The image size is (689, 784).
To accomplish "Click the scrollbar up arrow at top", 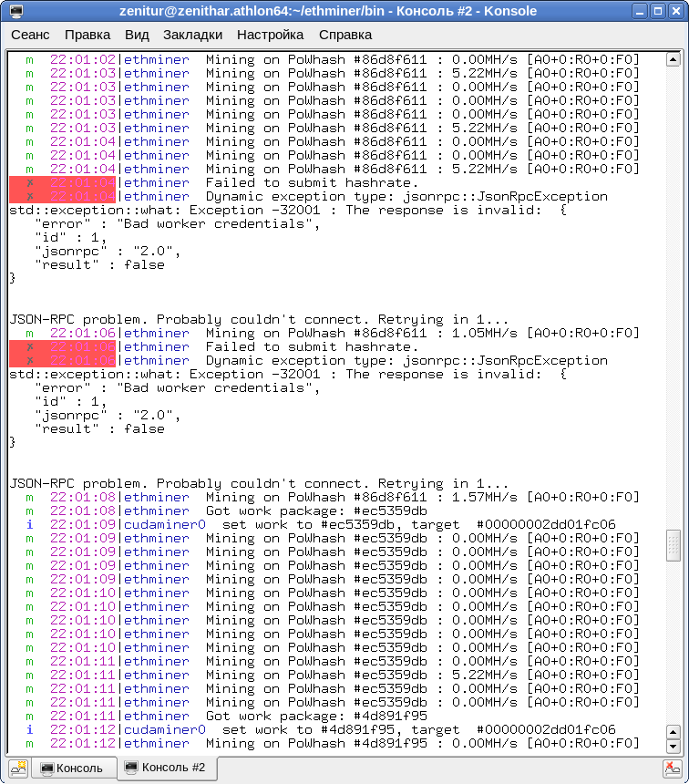I will point(673,59).
